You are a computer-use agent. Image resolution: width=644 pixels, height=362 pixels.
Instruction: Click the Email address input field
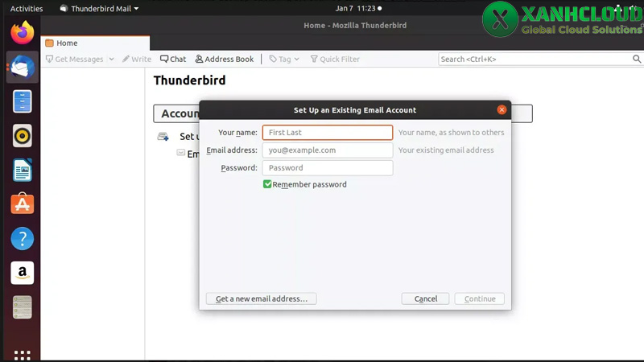pyautogui.click(x=328, y=150)
